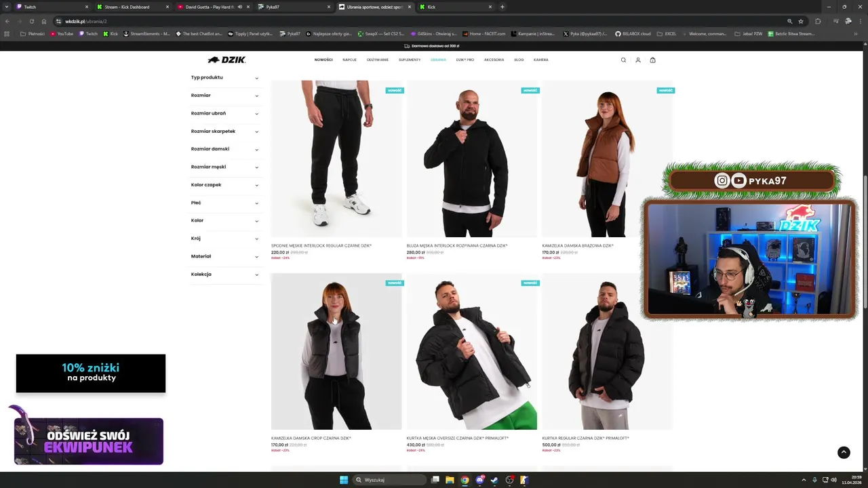Click the browser back arrow
Viewport: 868px width, 488px height.
(7, 21)
